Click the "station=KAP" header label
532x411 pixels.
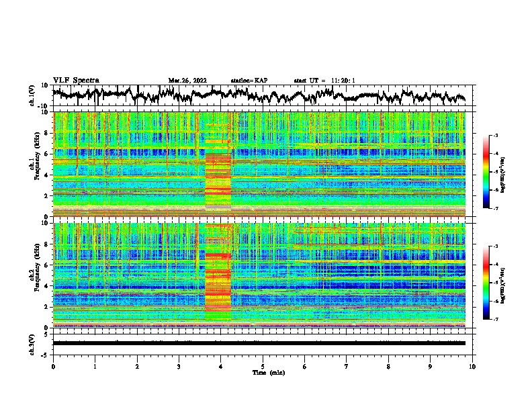249,81
